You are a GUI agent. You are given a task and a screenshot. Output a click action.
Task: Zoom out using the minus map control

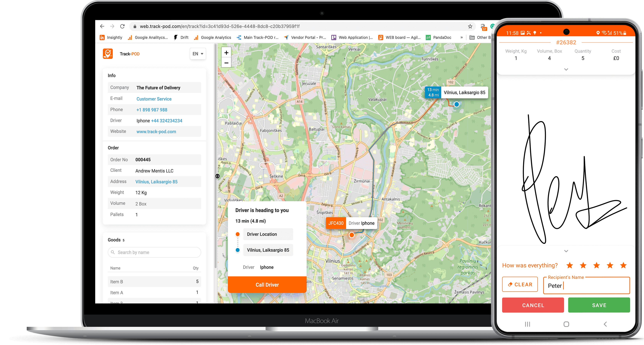[226, 63]
